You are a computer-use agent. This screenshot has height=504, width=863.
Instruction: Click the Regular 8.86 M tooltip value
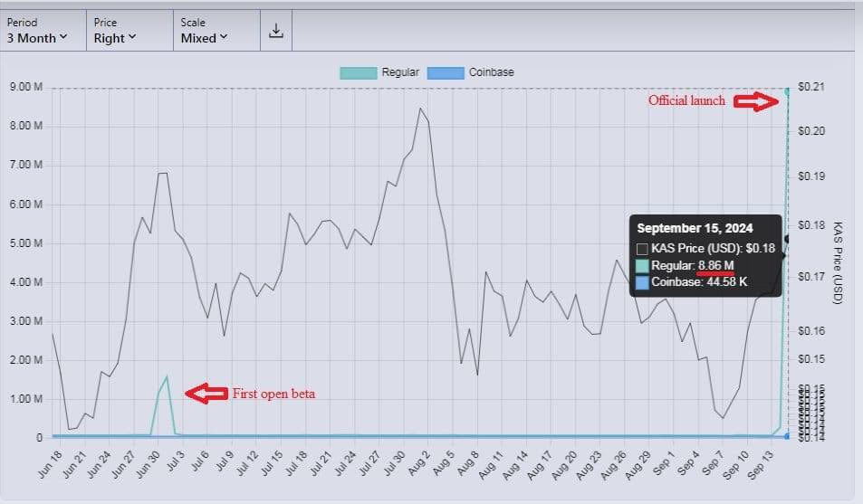[x=715, y=266]
